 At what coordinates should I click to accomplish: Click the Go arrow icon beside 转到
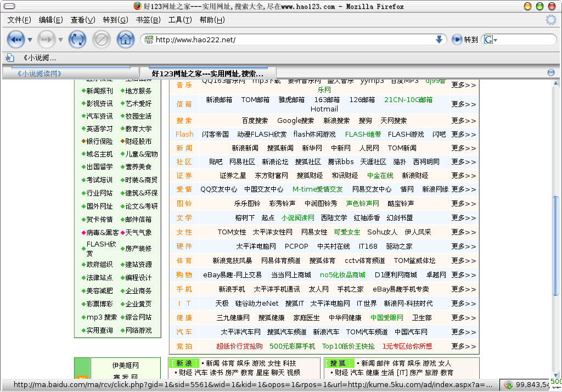(x=457, y=40)
